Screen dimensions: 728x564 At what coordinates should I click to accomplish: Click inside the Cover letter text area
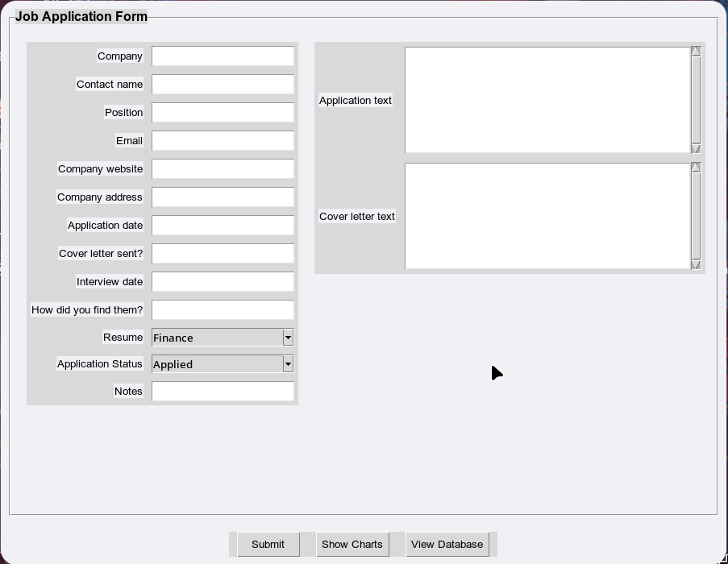[547, 216]
